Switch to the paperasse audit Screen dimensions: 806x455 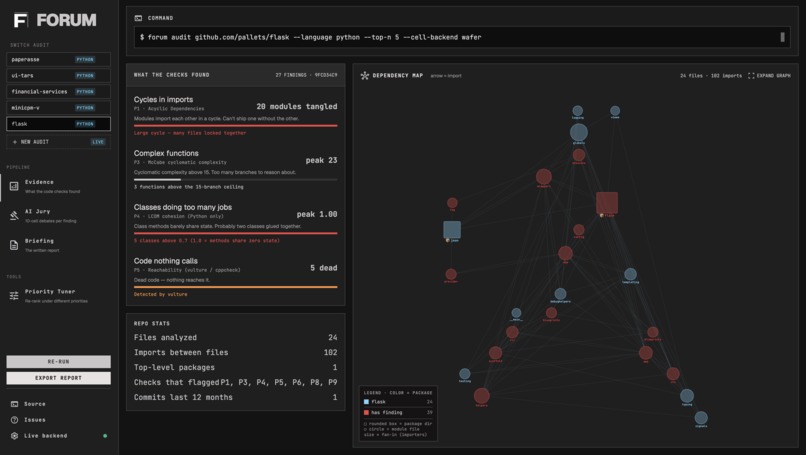[x=58, y=60]
